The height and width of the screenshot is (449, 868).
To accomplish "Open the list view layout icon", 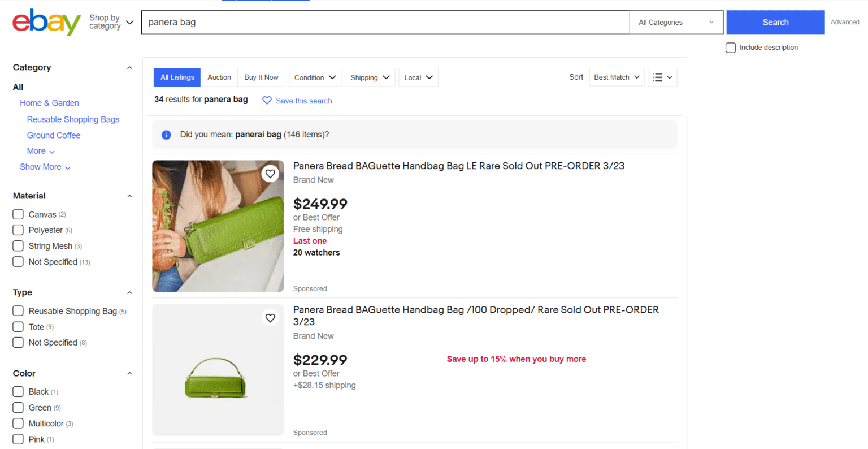I will [662, 77].
